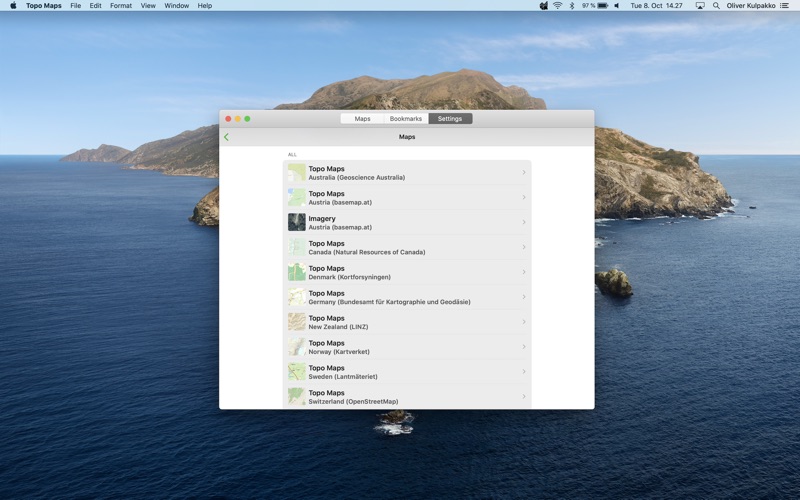Switch to the Settings tab
The image size is (800, 500).
pos(450,119)
